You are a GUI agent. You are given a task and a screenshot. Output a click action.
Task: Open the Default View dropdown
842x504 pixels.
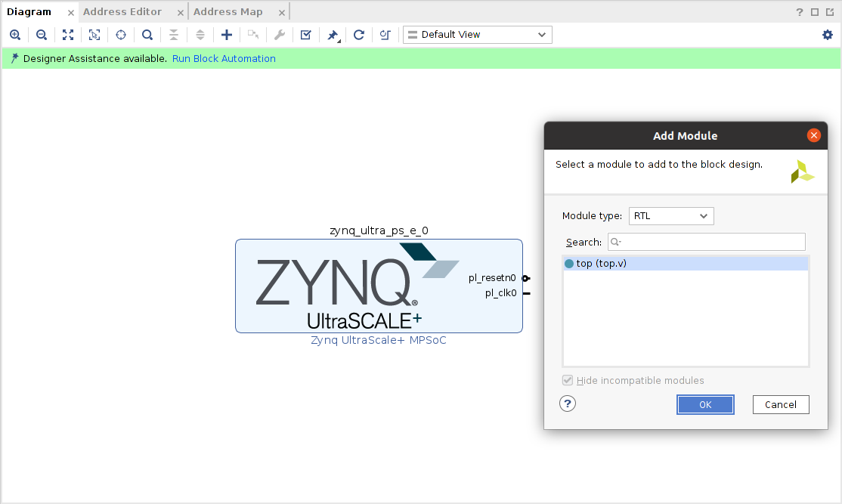(478, 35)
